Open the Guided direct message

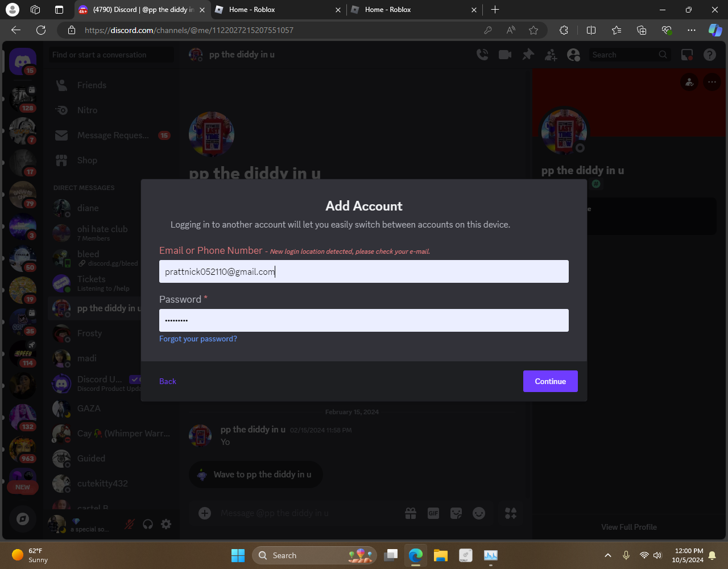pyautogui.click(x=111, y=459)
